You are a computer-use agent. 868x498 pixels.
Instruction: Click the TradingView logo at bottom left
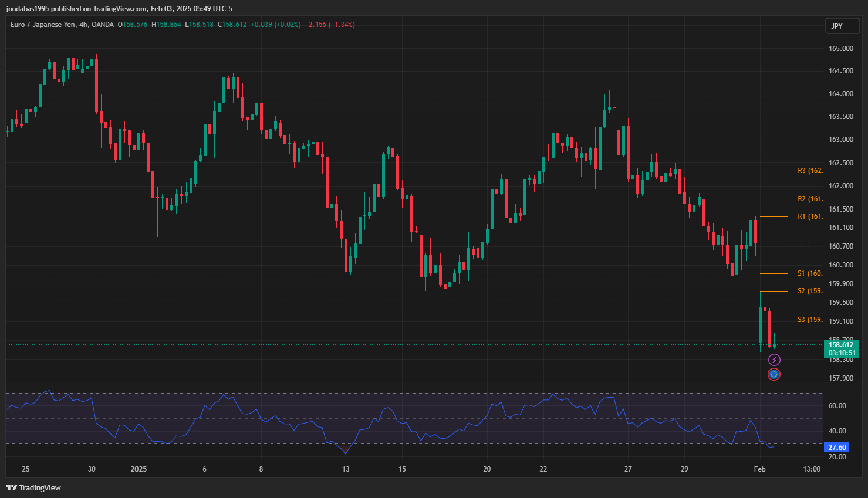point(33,487)
